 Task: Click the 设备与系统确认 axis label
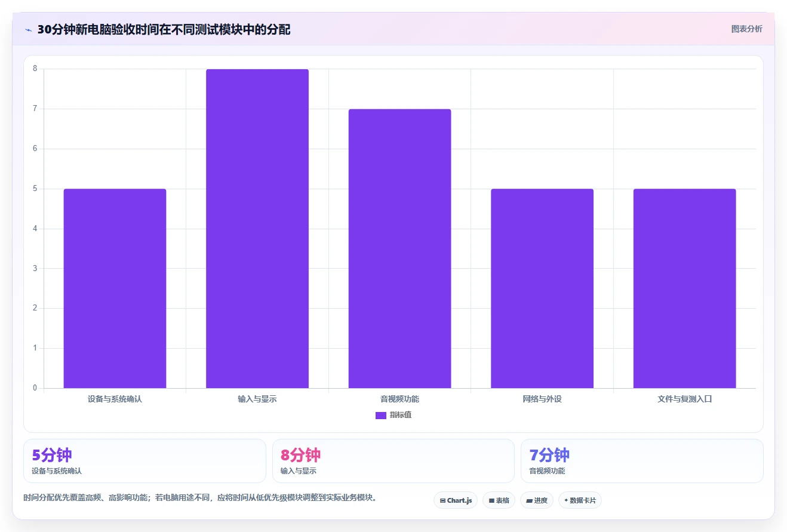click(x=115, y=399)
